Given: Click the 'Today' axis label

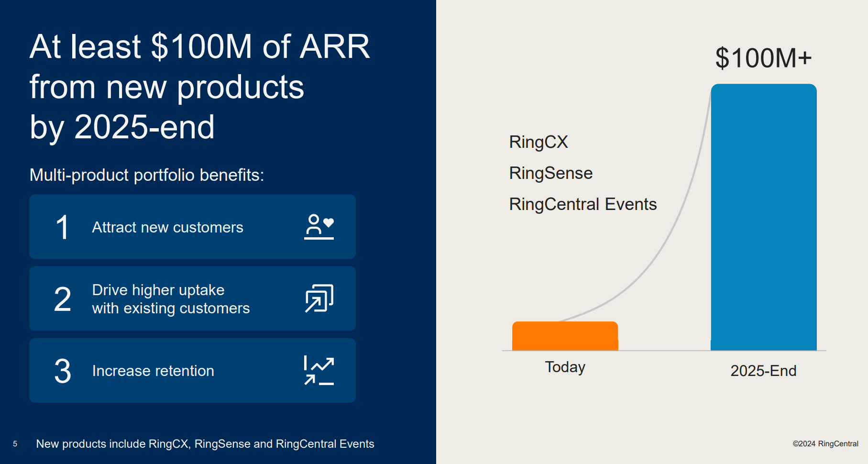Looking at the screenshot, I should 565,367.
